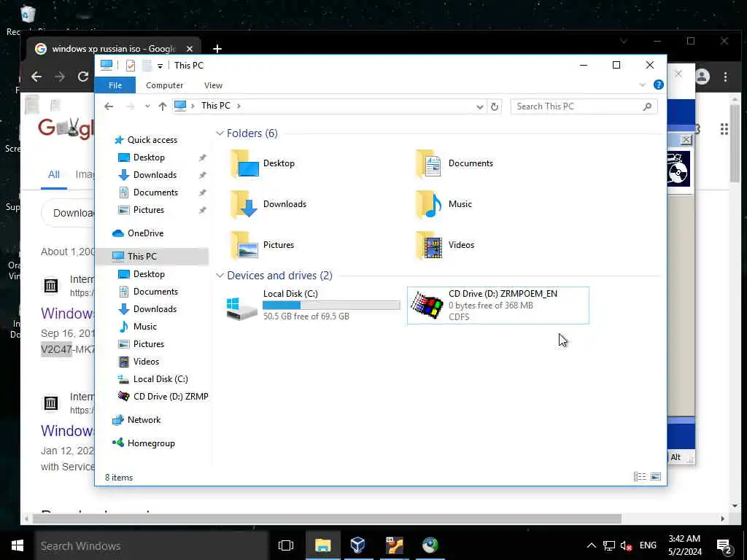Collapse the Folders (6) group

click(220, 133)
